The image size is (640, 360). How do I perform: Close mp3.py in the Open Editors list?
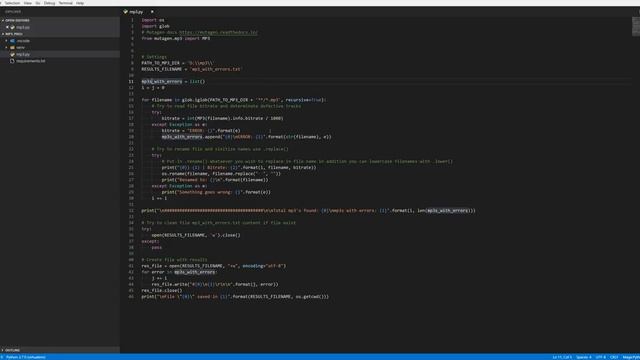[x=7, y=27]
